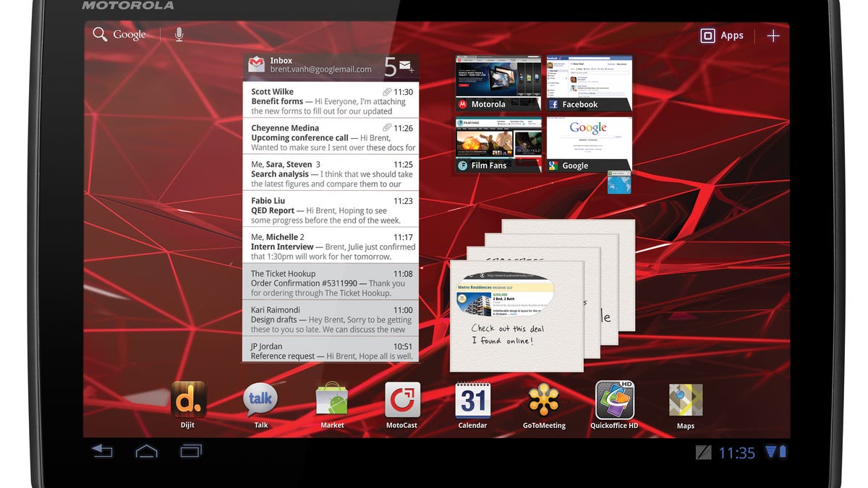Open the recent apps switcher
Image resolution: width=868 pixels, height=488 pixels.
coord(190,451)
